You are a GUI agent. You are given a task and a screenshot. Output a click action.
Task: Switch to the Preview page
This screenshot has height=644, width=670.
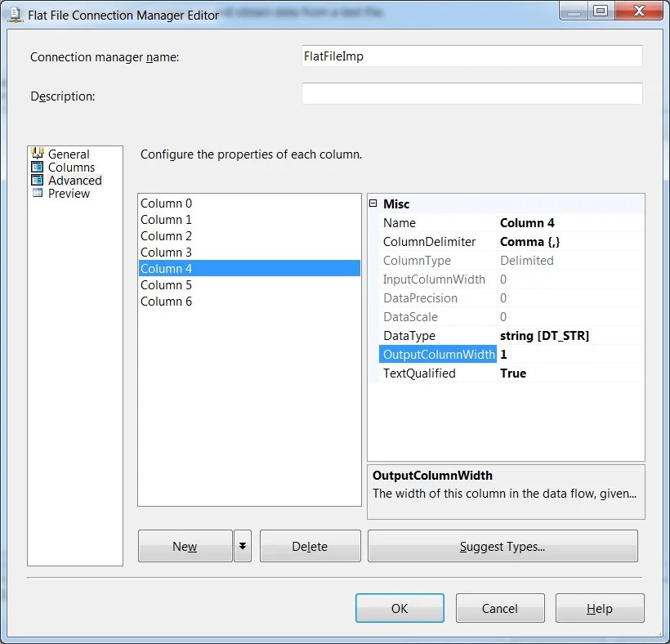pos(69,193)
